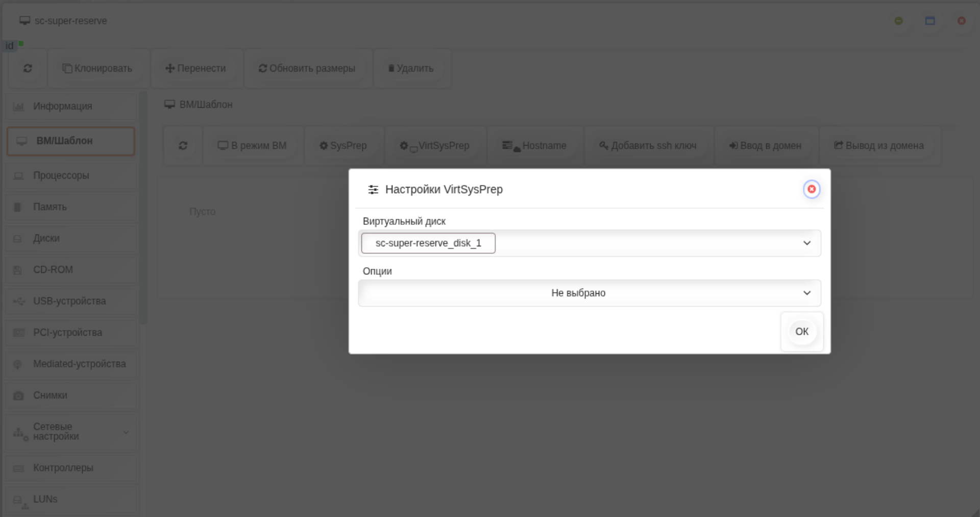Click the top toolbar refresh icon
Screen dimensions: 980x517
28,68
